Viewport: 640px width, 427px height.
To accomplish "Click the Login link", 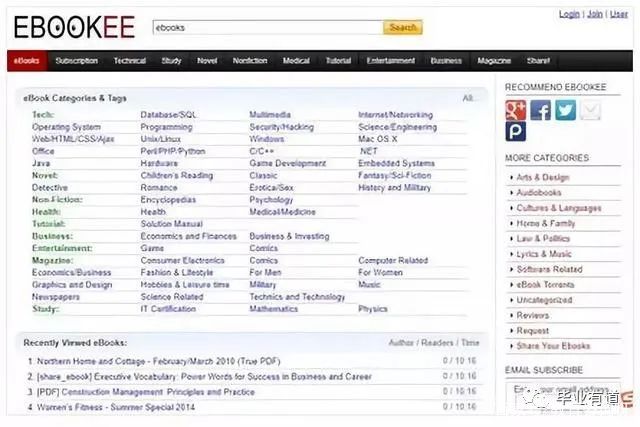I will click(x=569, y=14).
